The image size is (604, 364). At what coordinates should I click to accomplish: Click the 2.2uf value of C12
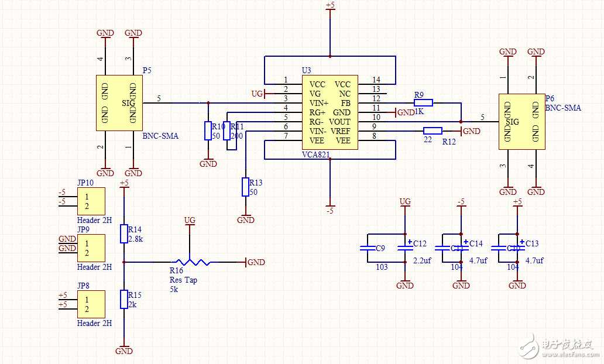pos(423,260)
